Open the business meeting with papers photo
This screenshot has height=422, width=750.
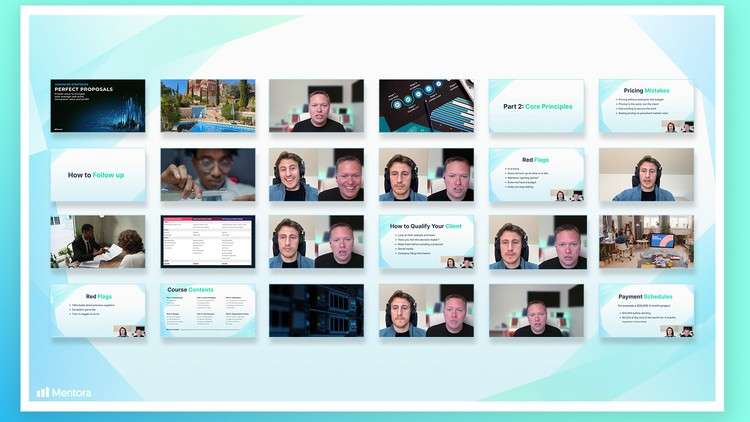tap(98, 242)
